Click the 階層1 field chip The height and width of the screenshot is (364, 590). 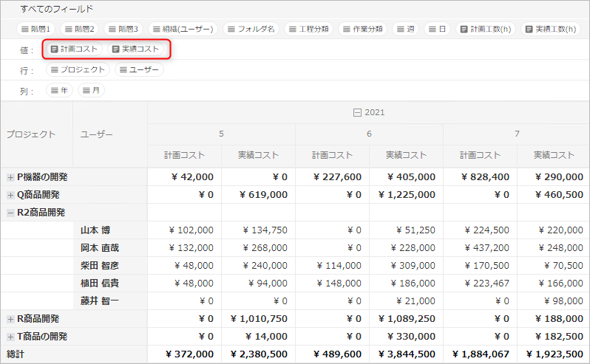(x=36, y=29)
